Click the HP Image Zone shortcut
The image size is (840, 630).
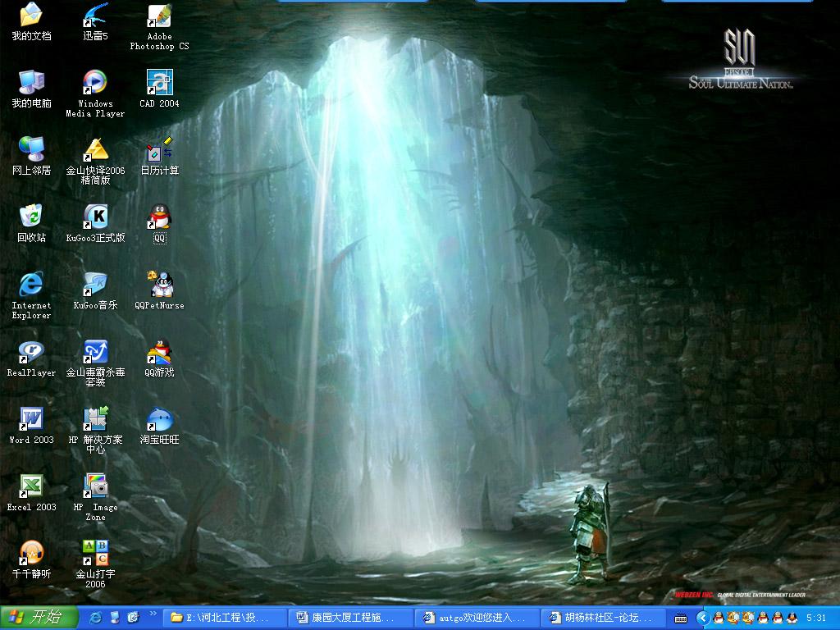[x=95, y=498]
